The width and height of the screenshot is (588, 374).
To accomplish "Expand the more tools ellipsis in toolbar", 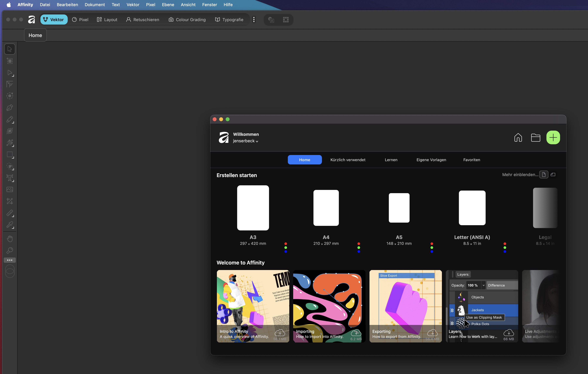I will [x=10, y=260].
